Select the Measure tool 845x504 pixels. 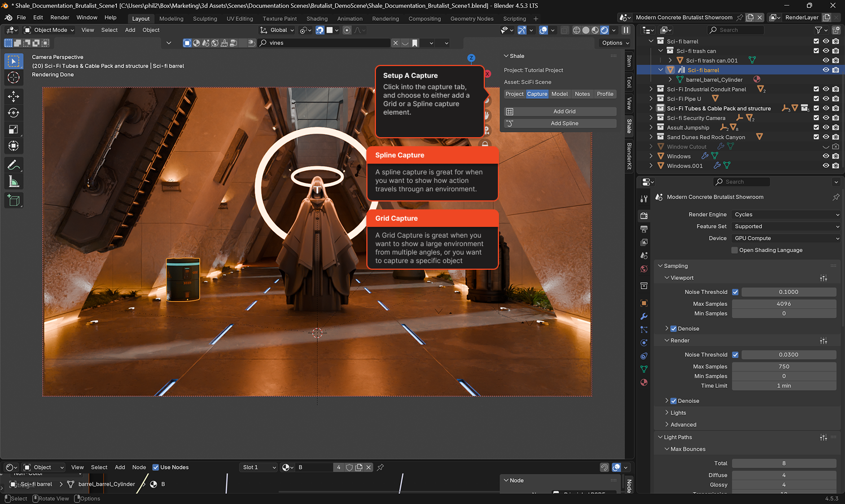click(14, 182)
